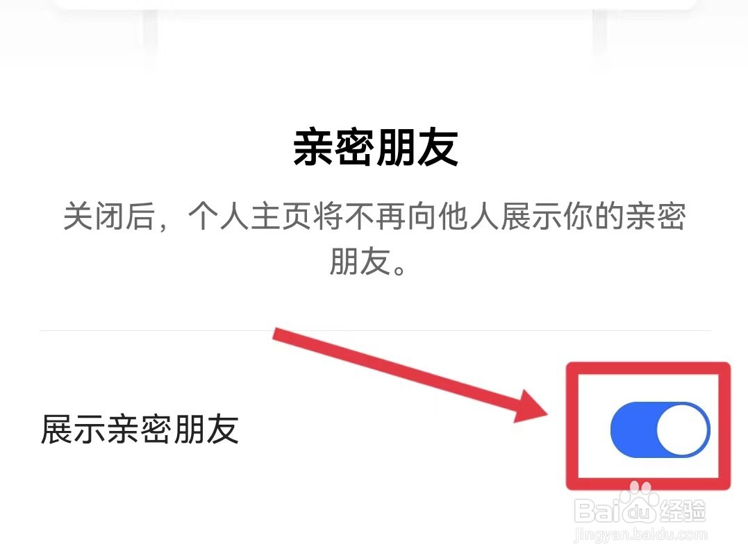Click the horizontal divider above the switch row
Viewport: 748px width, 560px height.
(x=375, y=330)
